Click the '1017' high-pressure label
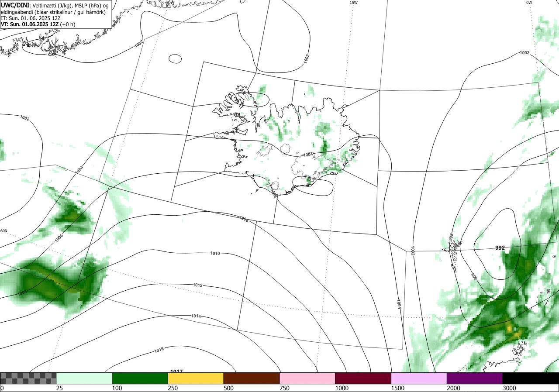559x392 pixels. coord(176,371)
